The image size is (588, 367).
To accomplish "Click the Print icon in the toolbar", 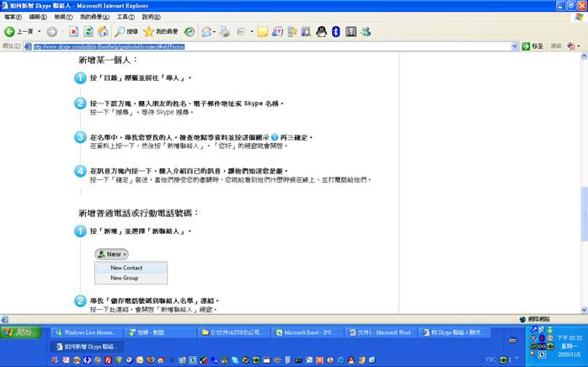I will pos(225,32).
